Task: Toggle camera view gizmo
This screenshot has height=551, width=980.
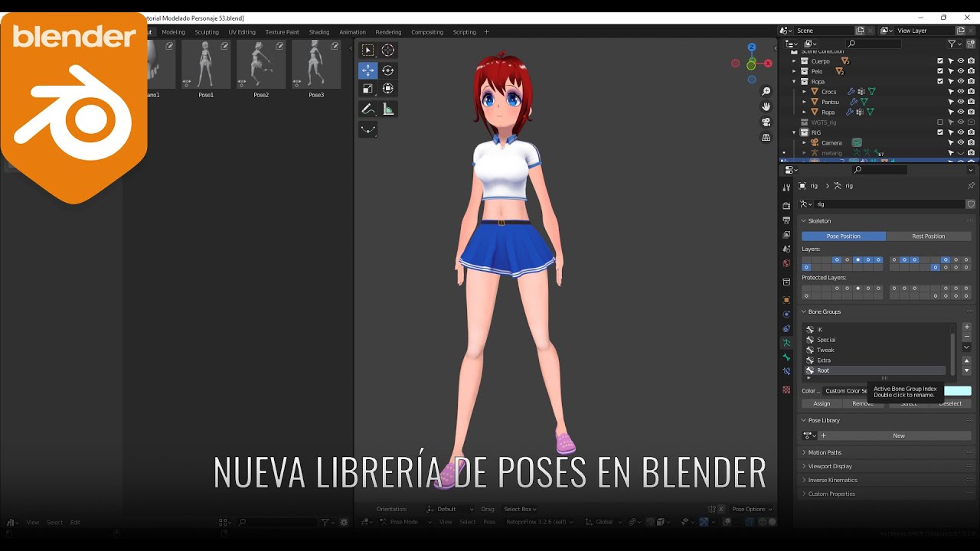Action: point(766,122)
